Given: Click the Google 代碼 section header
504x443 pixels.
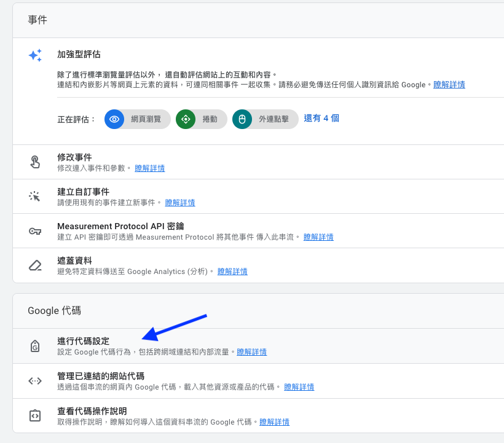Looking at the screenshot, I should pos(54,310).
